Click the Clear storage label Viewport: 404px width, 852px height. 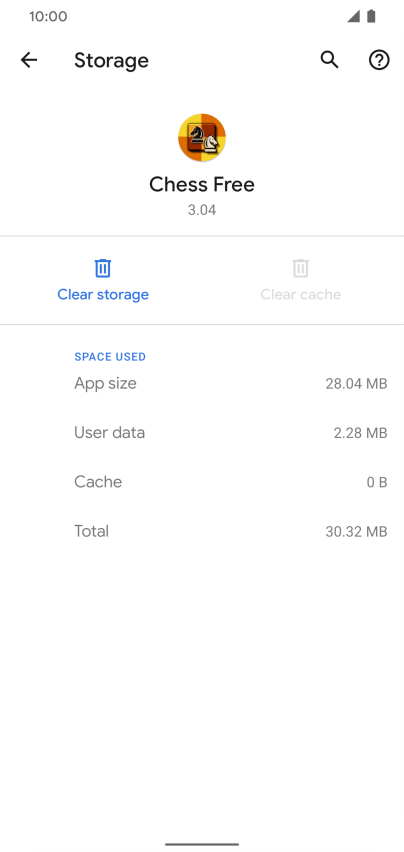(x=103, y=295)
